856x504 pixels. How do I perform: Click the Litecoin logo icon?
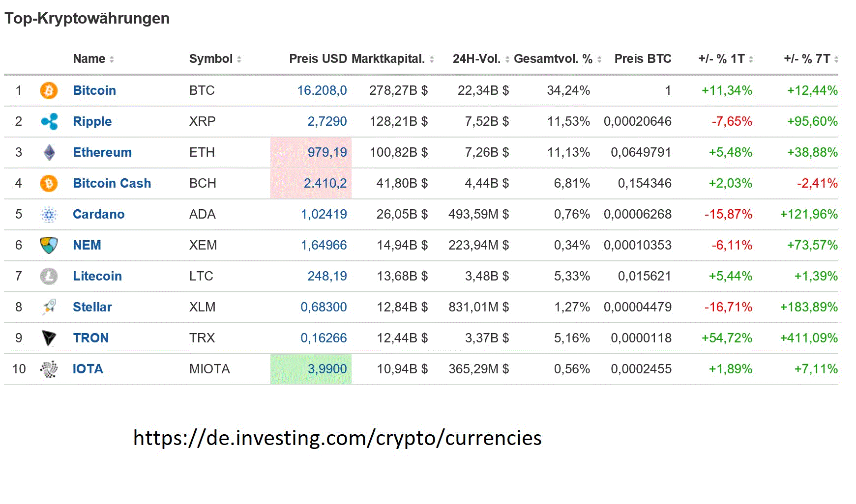49,276
